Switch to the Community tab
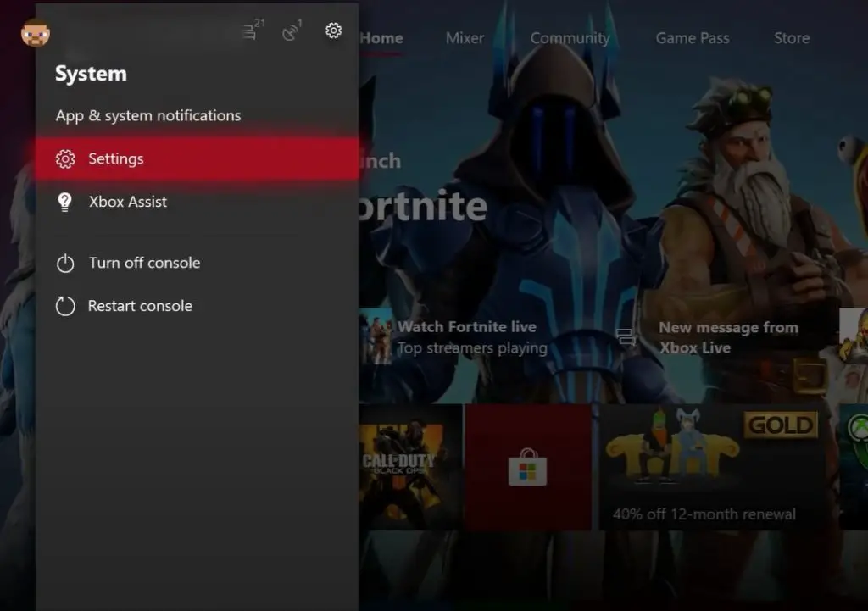The image size is (868, 611). [x=570, y=38]
